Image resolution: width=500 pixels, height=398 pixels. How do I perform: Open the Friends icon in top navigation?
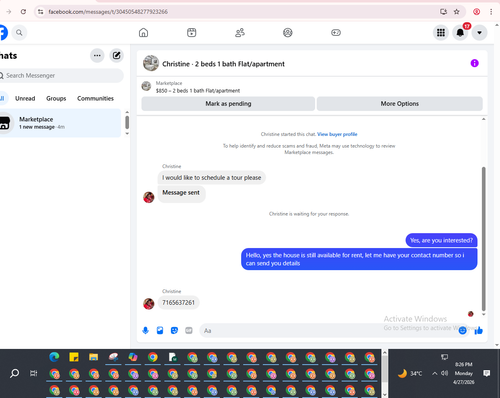coord(240,33)
